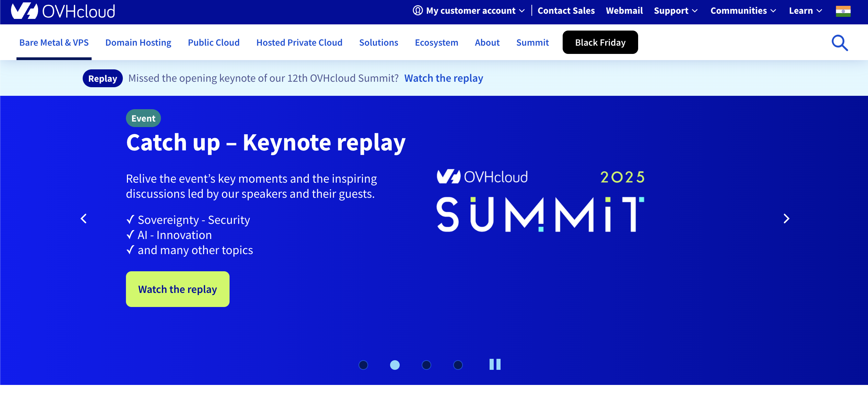Click the OVHcloud logo in the header
The width and height of the screenshot is (868, 410).
pos(63,11)
